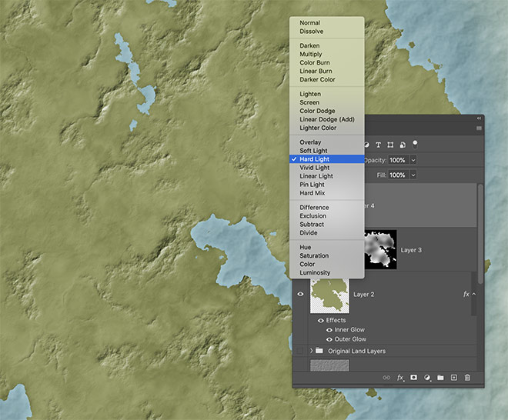The height and width of the screenshot is (420, 508).
Task: Choose Multiply blend mode
Action: click(x=310, y=54)
